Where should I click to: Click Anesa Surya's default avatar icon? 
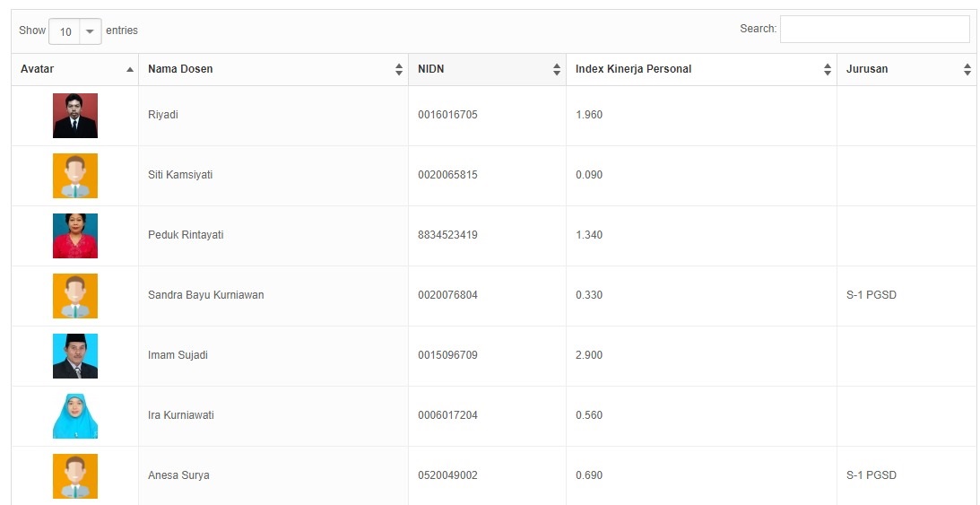pos(75,476)
